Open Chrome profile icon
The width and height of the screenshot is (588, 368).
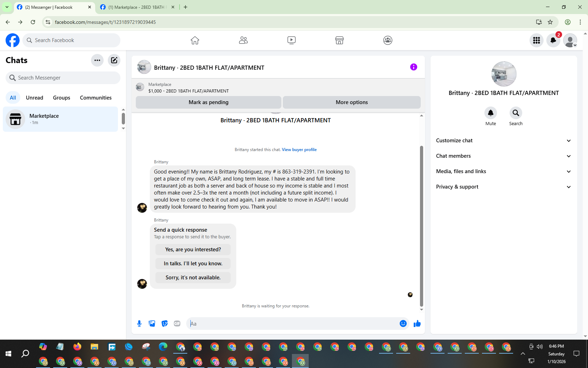click(x=568, y=22)
